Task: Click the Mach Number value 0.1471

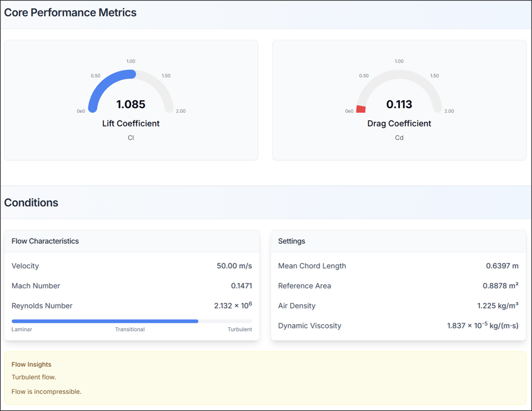Action: click(241, 286)
